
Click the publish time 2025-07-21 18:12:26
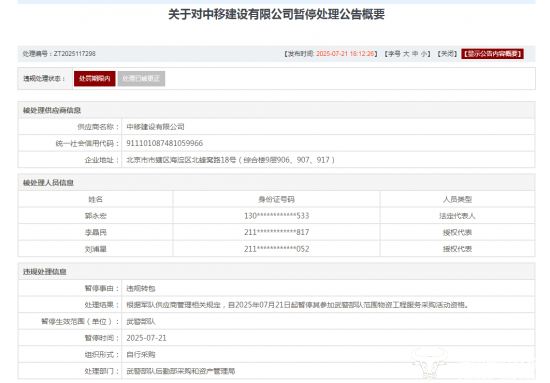pos(345,54)
